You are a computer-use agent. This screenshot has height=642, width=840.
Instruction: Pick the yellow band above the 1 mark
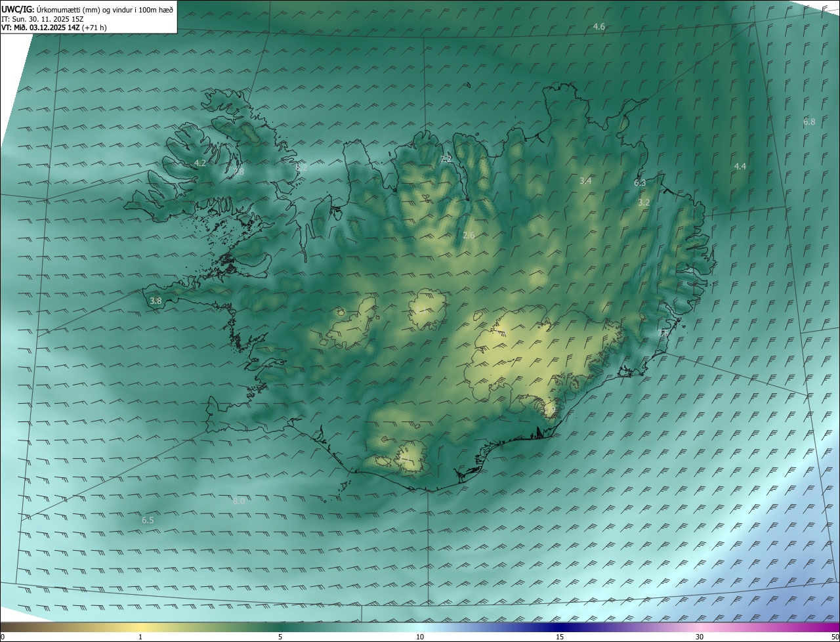pos(140,627)
